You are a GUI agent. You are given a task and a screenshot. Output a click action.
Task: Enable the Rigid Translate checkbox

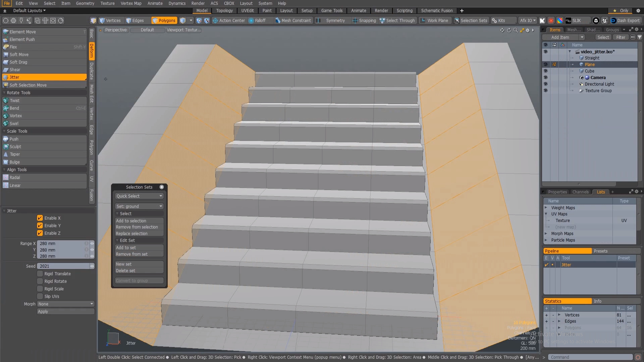(40, 274)
